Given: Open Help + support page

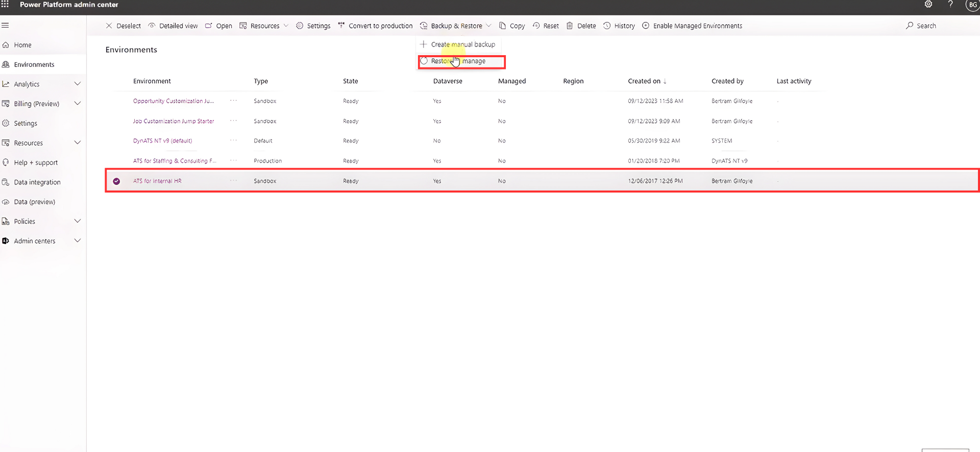Looking at the screenshot, I should (x=36, y=162).
